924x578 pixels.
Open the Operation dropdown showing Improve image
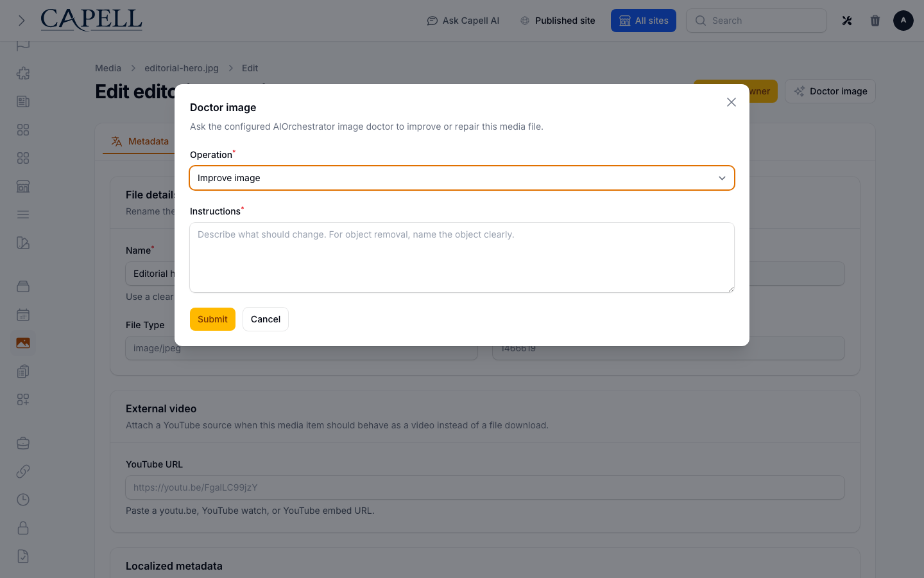462,178
